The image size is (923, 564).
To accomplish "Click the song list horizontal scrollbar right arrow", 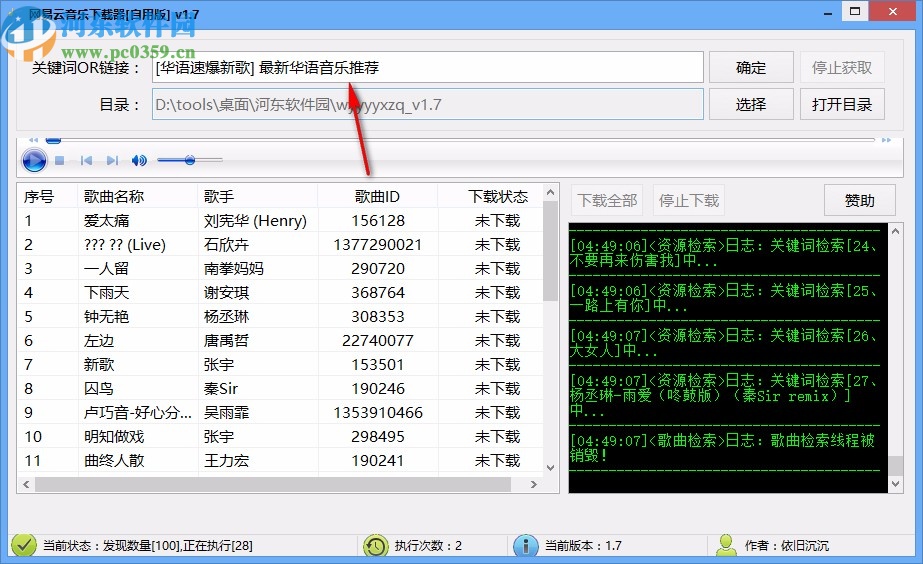I will pyautogui.click(x=534, y=485).
